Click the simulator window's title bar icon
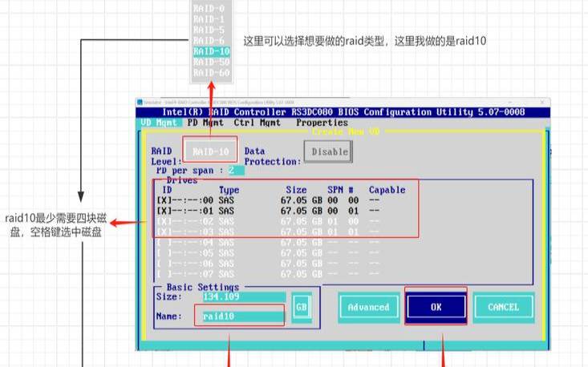The height and width of the screenshot is (367, 588). [140, 103]
